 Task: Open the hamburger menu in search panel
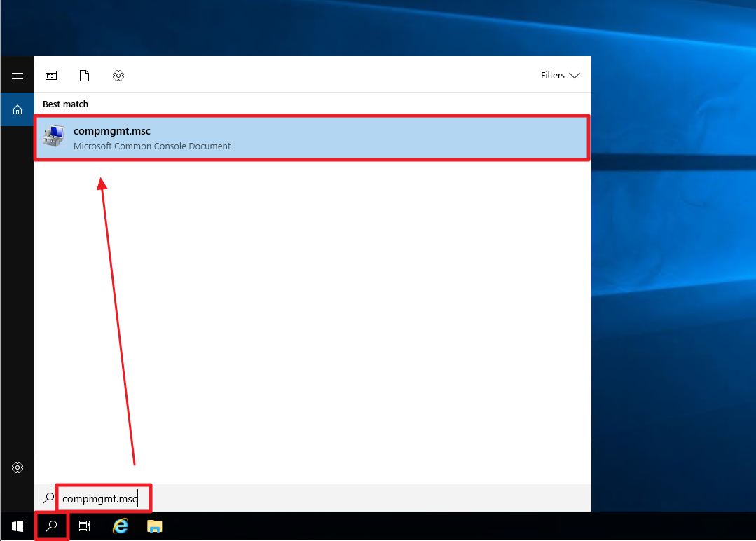point(18,76)
